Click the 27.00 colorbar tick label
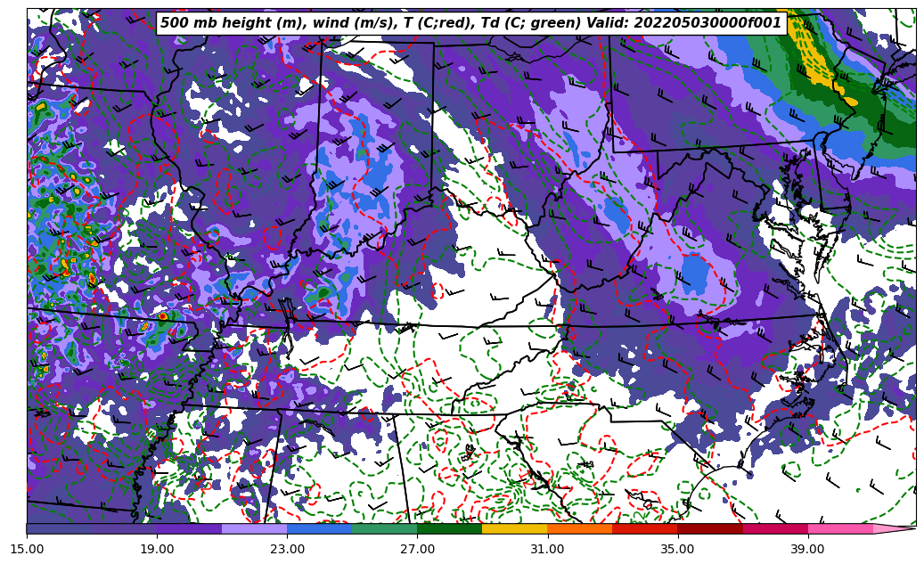924x564 pixels. pyautogui.click(x=417, y=550)
